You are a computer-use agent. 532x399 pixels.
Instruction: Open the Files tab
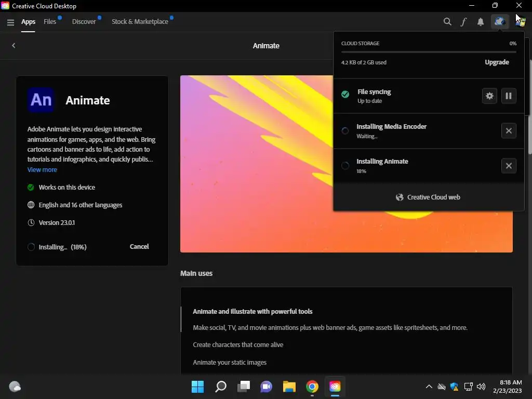click(x=50, y=22)
